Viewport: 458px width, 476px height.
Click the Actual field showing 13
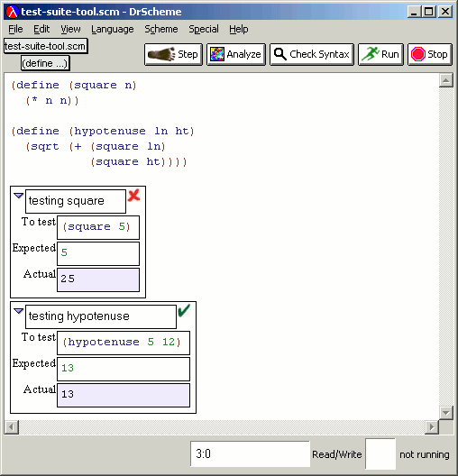124,395
